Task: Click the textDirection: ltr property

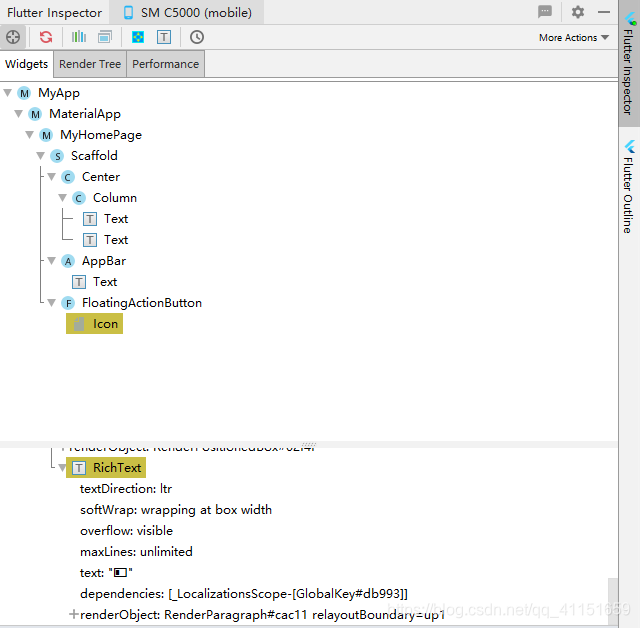Action: point(126,488)
